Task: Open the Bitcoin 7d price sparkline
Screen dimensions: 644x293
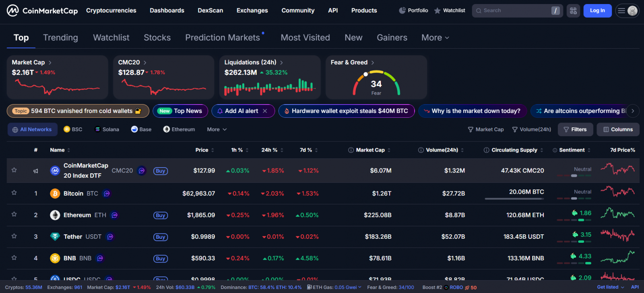Action: [618, 192]
